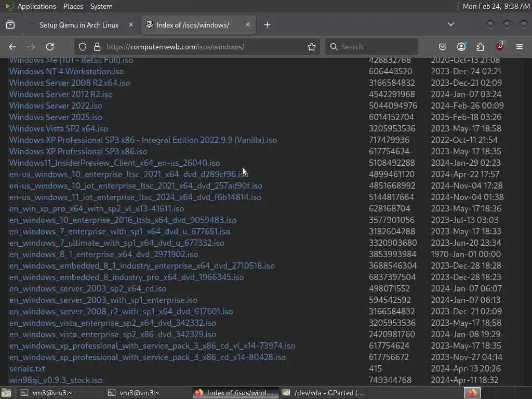The image size is (532, 399).
Task: Download en_windows_7_ultimate_with_sp1_x64 iso
Action: pos(117,243)
